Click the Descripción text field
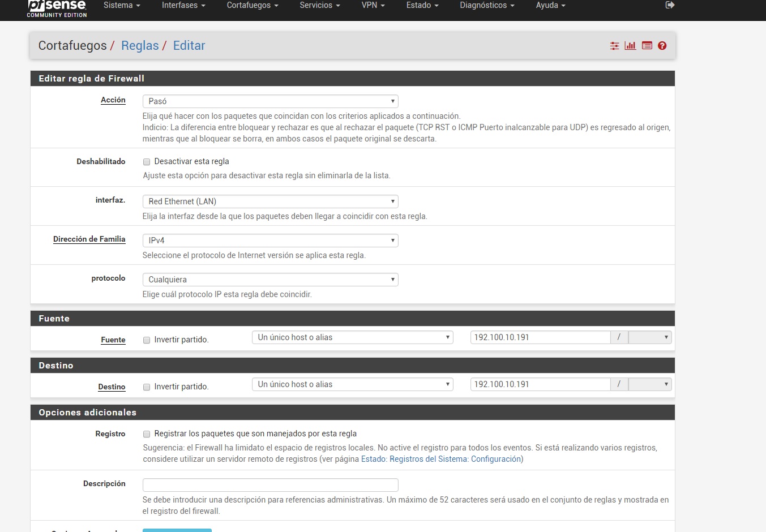The height and width of the screenshot is (532, 766). click(x=270, y=485)
